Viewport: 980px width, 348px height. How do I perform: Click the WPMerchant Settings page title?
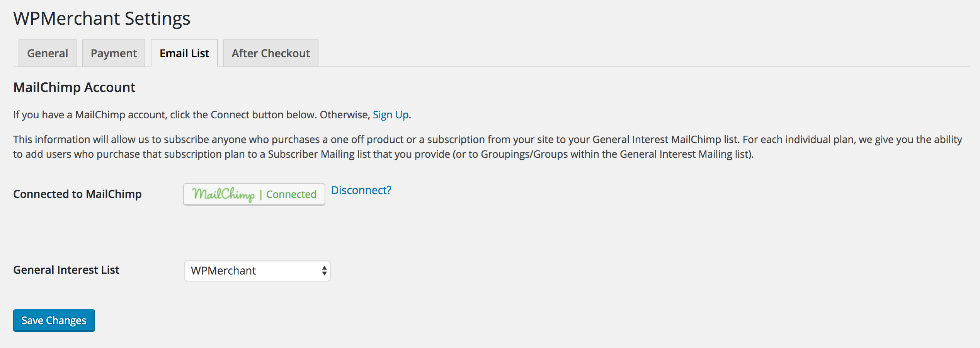click(x=102, y=19)
